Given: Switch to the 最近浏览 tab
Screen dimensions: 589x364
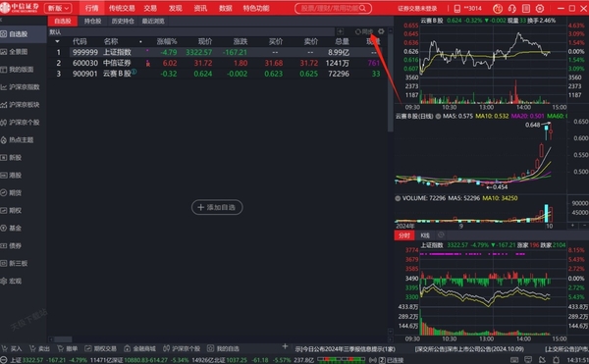Looking at the screenshot, I should pos(153,21).
